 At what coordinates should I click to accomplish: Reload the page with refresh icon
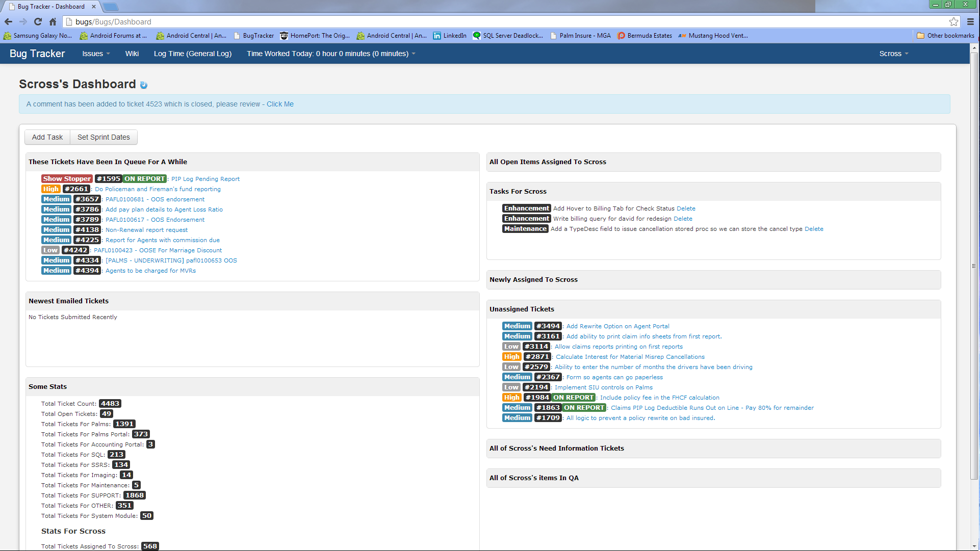click(x=38, y=22)
